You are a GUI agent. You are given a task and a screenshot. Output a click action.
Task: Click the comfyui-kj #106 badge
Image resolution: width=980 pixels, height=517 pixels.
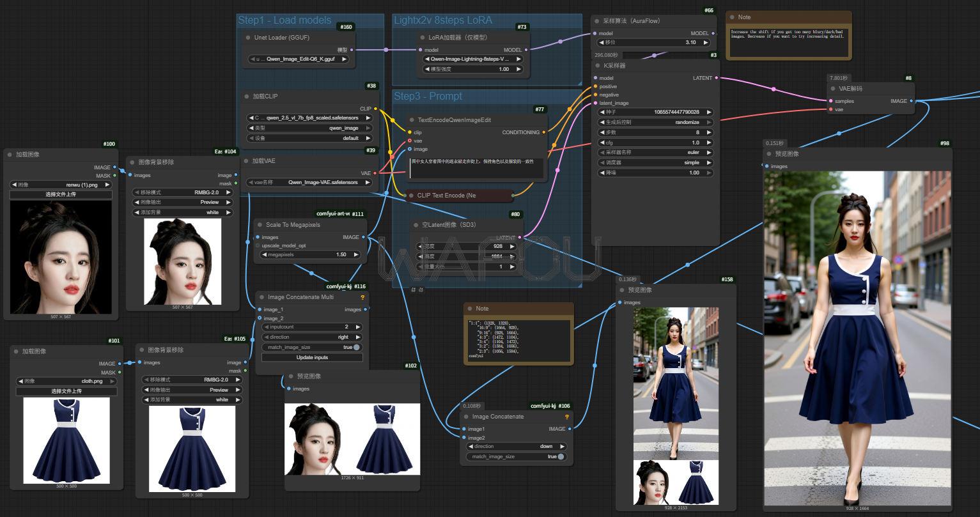pos(550,406)
